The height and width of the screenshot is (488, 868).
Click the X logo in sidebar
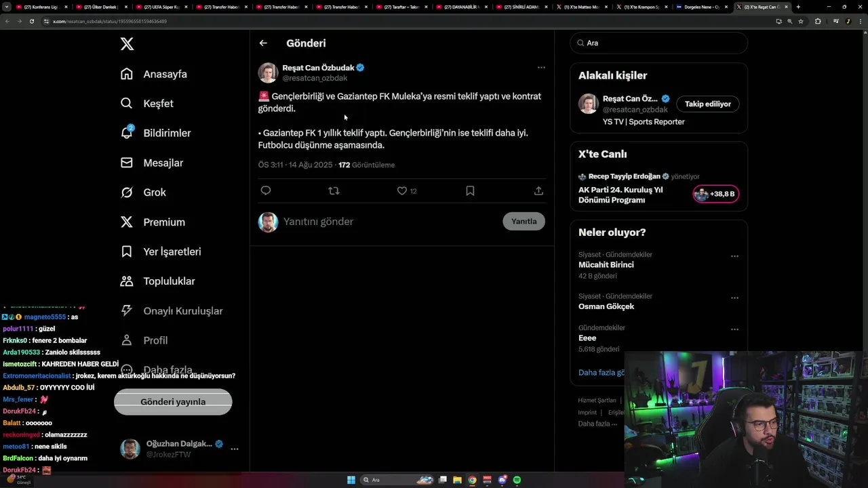tap(127, 44)
